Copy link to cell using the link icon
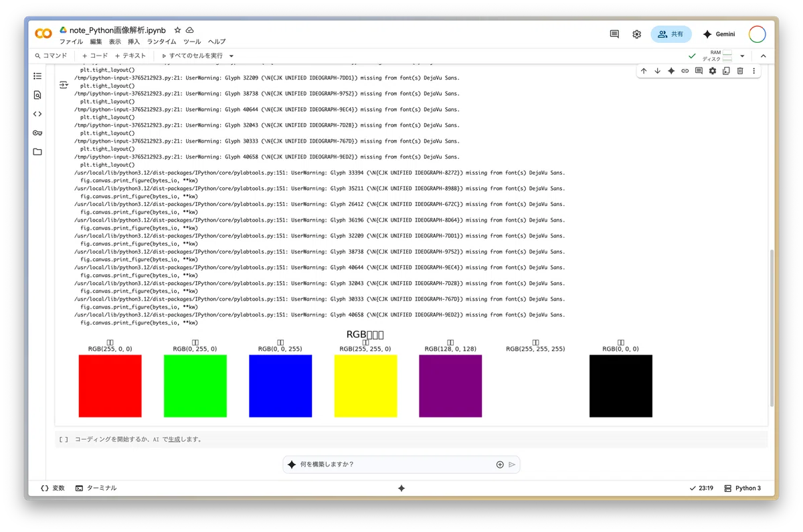 click(x=685, y=71)
